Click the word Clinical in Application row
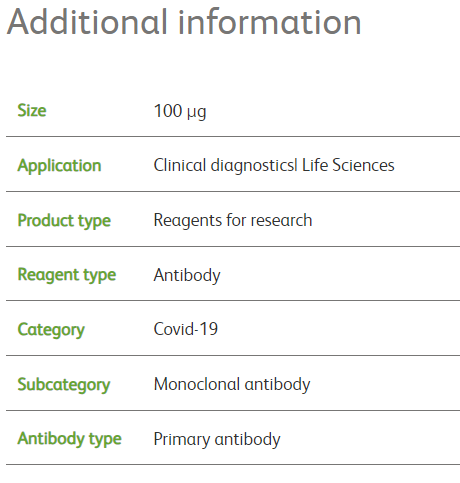The image size is (460, 483). tap(180, 166)
